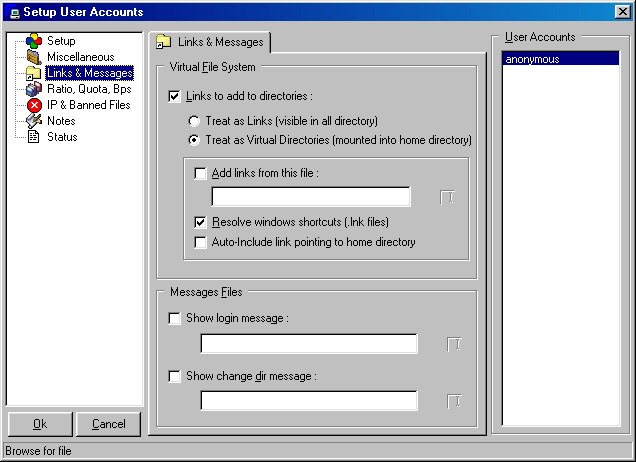Select Treat as Links radio option

[x=194, y=121]
